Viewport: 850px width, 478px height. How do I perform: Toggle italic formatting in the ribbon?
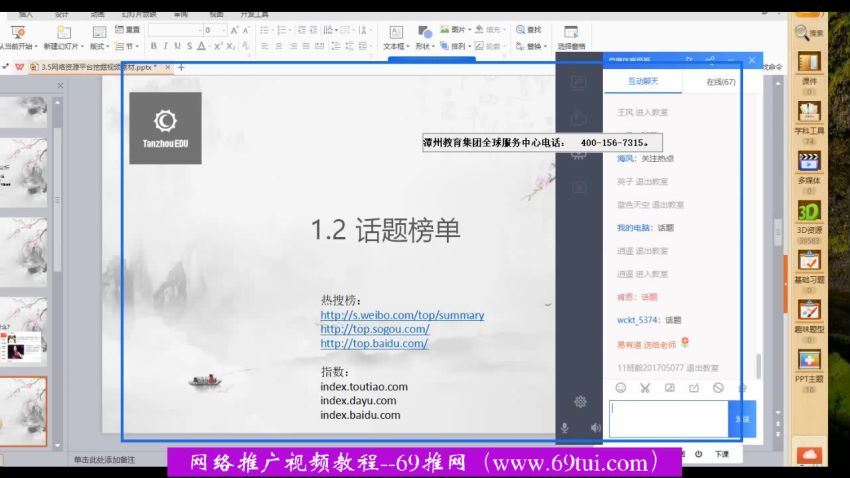coord(165,46)
